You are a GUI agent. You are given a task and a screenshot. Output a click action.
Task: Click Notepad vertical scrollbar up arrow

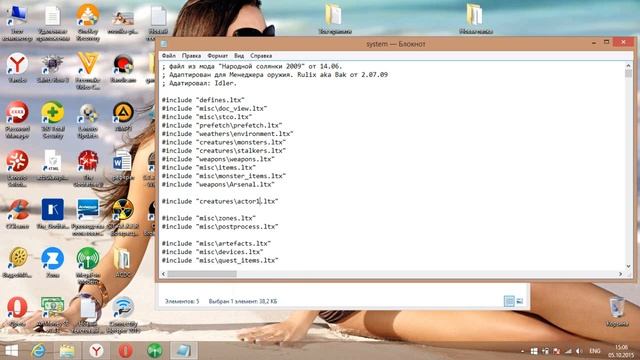[628, 65]
